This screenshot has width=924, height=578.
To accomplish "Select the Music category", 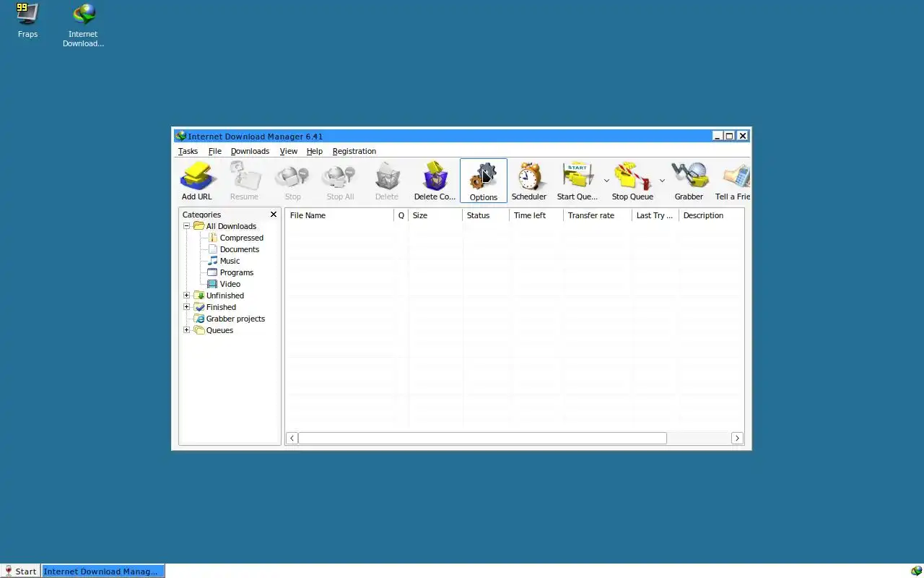I will 224,261.
